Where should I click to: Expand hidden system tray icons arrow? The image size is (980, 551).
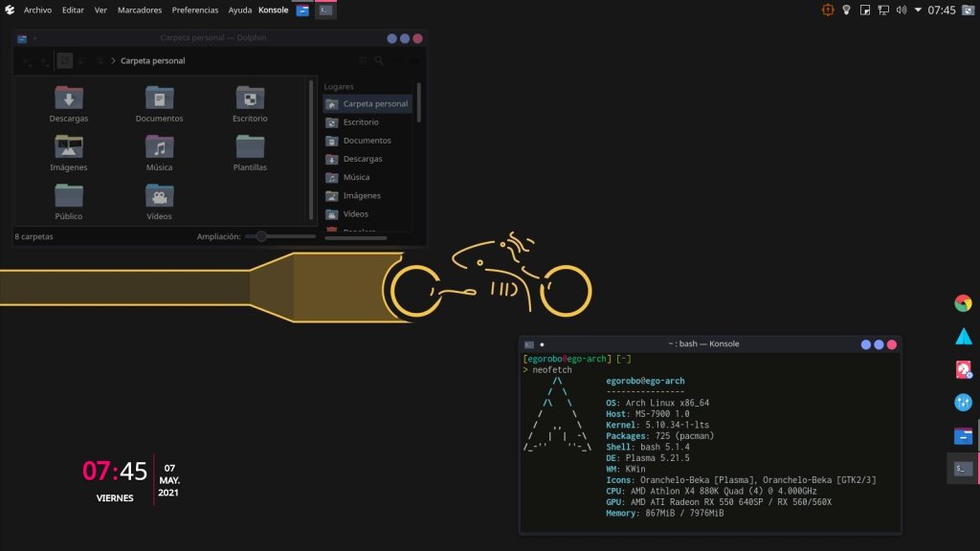[918, 11]
